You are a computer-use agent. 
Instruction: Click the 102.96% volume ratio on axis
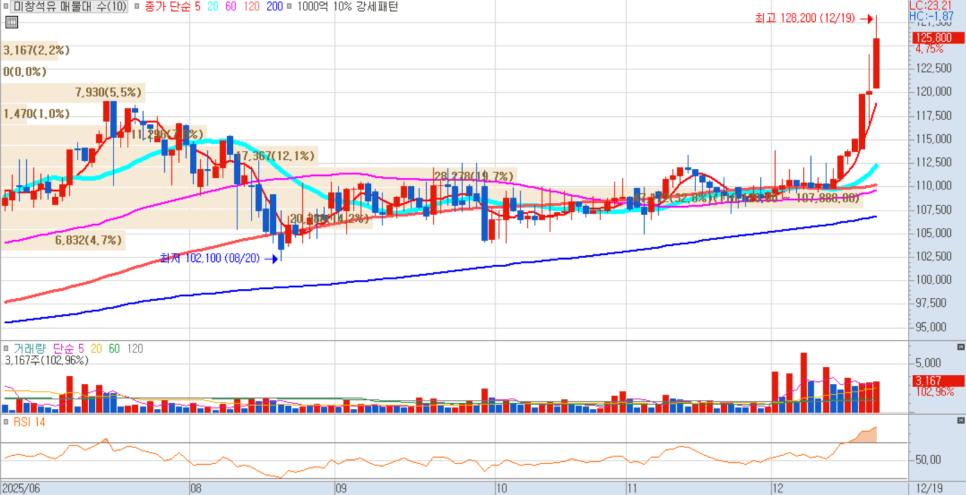[x=935, y=391]
